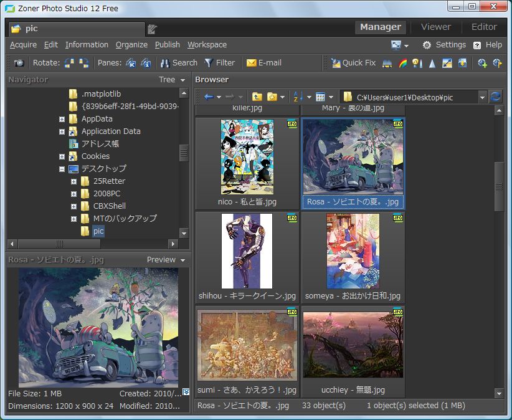Click the A-Z sort icon
Viewport: 512px width, 420px height.
(x=298, y=97)
